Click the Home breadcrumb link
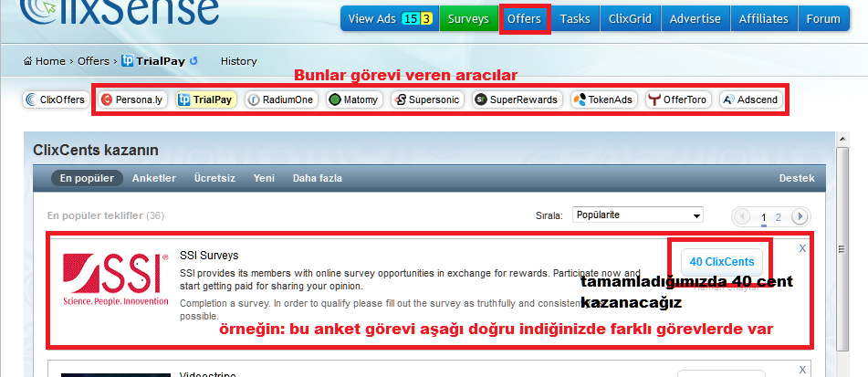The image size is (868, 377). (x=50, y=61)
